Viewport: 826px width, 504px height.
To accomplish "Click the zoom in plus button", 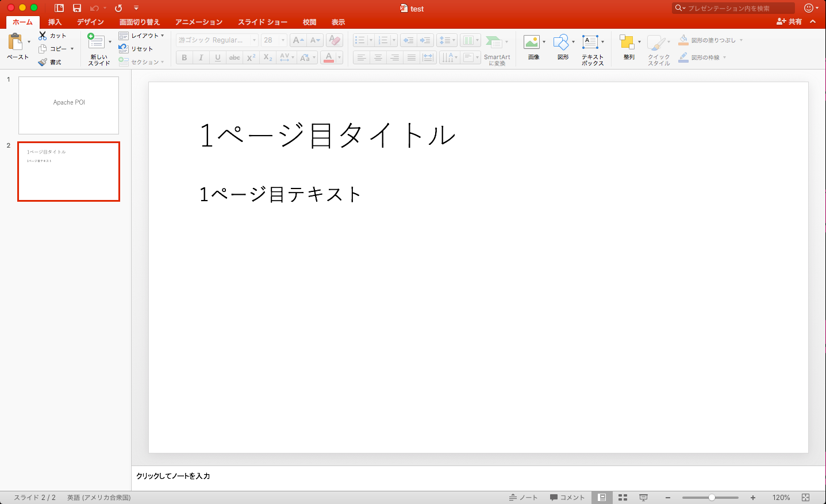I will coord(753,498).
